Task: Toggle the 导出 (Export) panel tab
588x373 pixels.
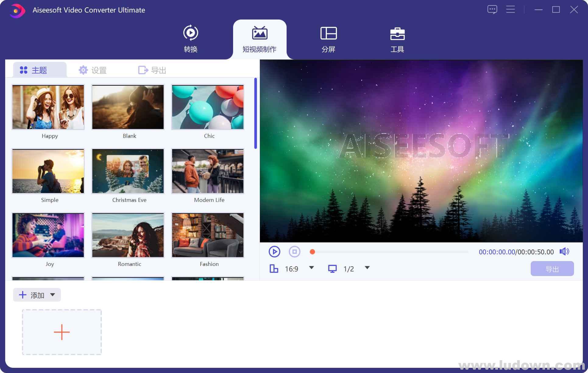Action: click(152, 70)
